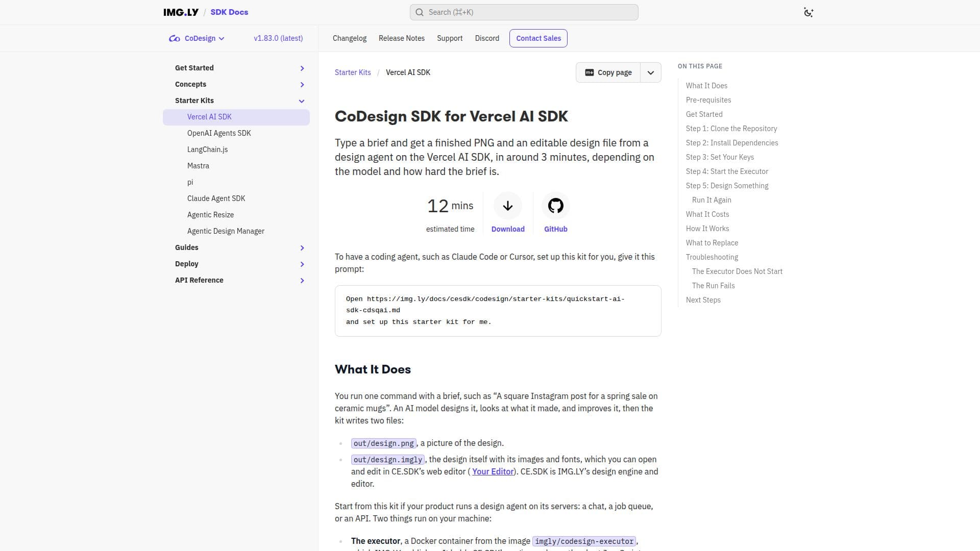
Task: Follow the Your Editor link
Action: (x=493, y=471)
